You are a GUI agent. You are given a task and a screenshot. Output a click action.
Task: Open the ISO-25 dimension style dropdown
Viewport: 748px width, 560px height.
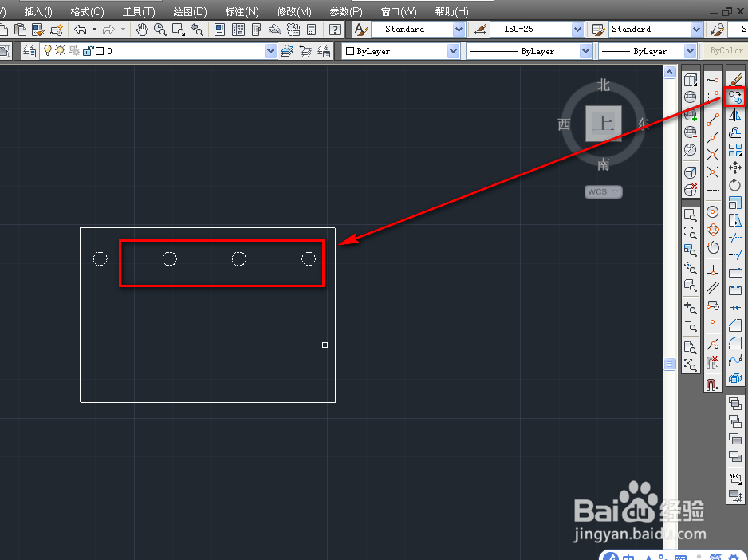(x=577, y=30)
